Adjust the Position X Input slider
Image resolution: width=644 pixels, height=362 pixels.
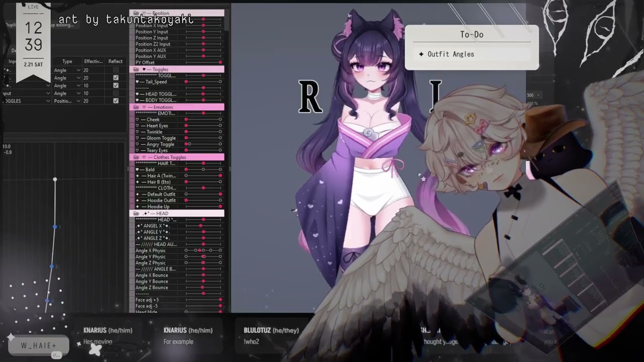[x=203, y=26]
